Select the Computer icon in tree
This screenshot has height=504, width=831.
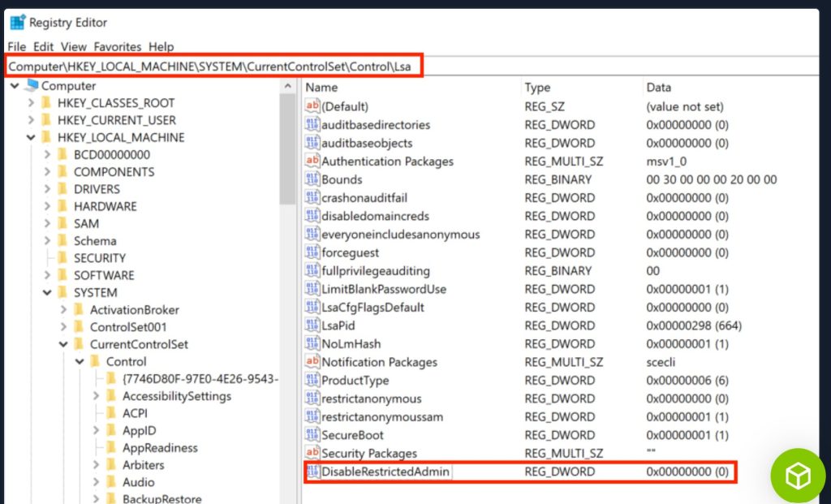pyautogui.click(x=32, y=84)
